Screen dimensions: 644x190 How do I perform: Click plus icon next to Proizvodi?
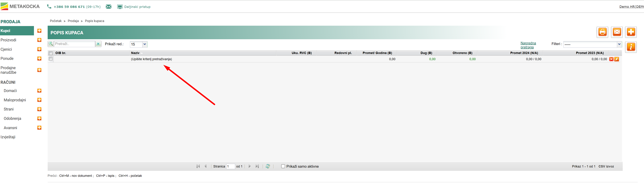pyautogui.click(x=39, y=40)
